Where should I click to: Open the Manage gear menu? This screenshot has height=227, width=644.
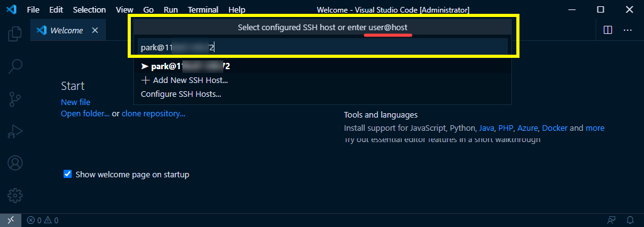[x=15, y=196]
